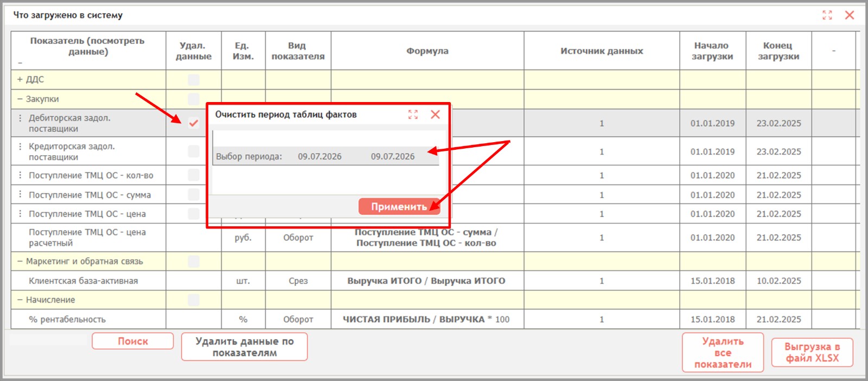Image resolution: width=868 pixels, height=381 pixels.
Task: Click the Формула column header
Action: (427, 51)
